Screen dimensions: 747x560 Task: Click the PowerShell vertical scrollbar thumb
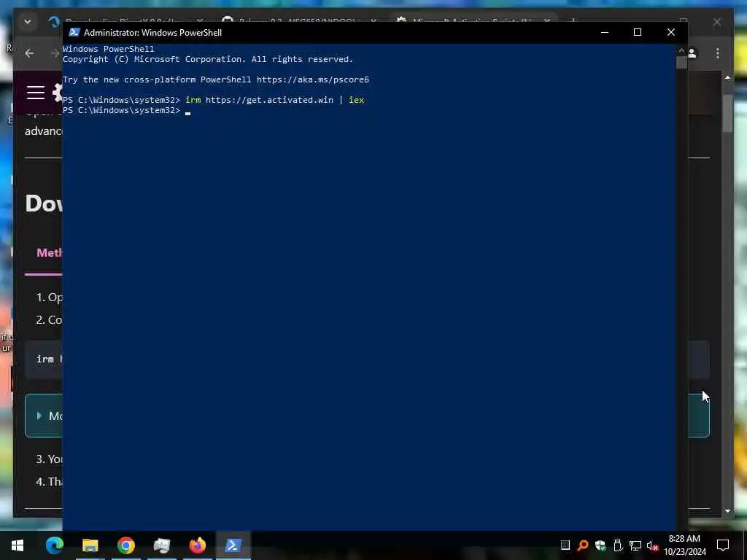point(681,63)
